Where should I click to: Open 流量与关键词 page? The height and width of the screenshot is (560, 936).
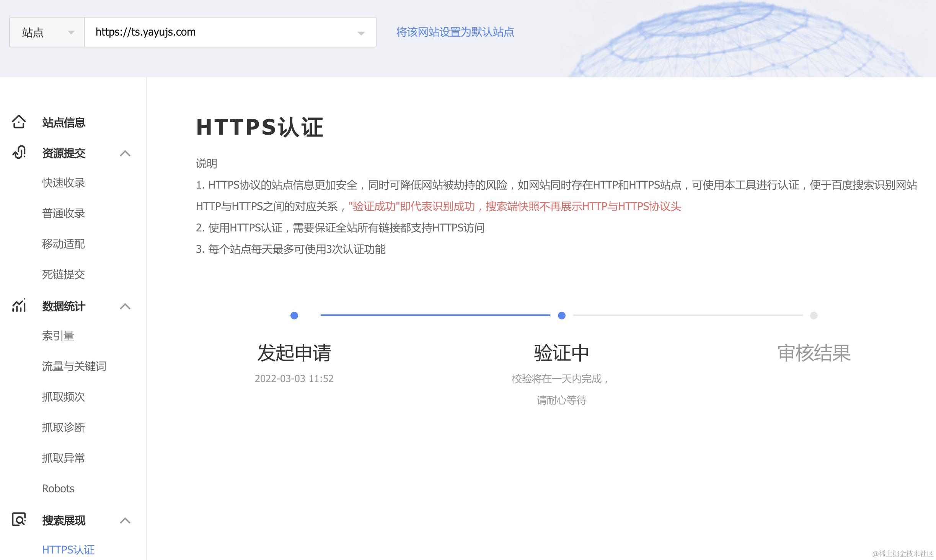tap(74, 366)
